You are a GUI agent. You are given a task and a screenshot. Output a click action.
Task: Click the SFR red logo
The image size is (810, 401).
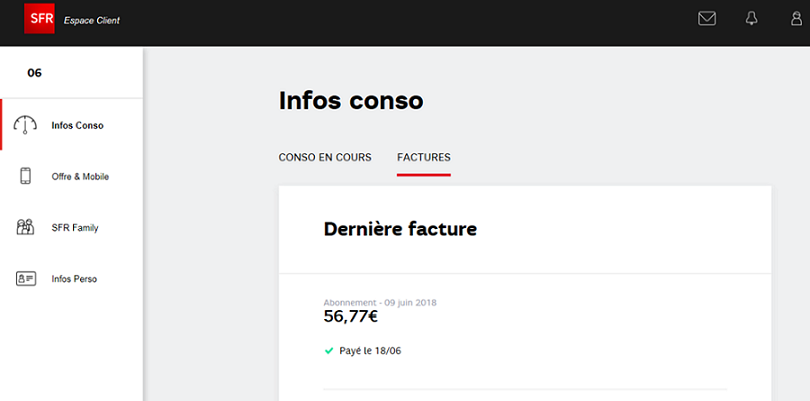[x=39, y=19]
